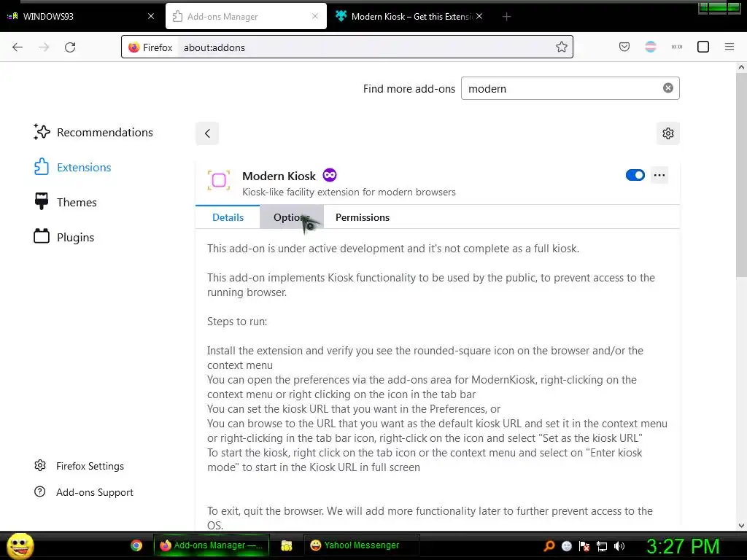Click the 3:27 PM taskbar clock

tap(683, 546)
